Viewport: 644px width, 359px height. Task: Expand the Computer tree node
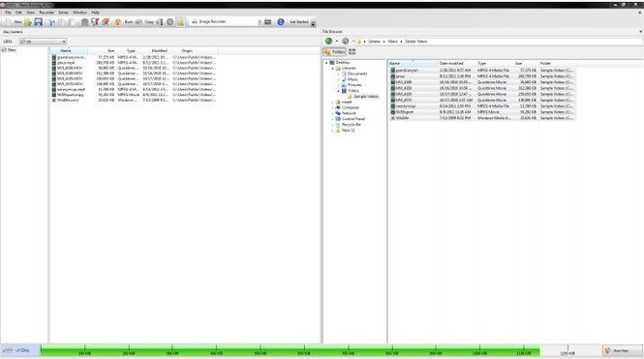tap(333, 107)
